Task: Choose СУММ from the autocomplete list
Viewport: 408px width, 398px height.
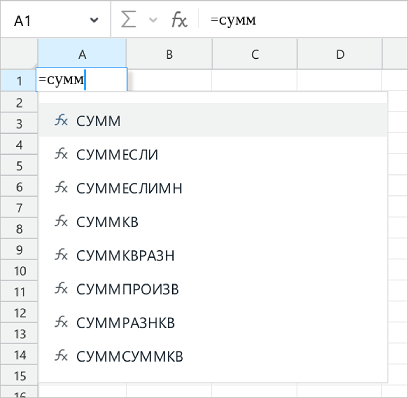Action: (213, 120)
